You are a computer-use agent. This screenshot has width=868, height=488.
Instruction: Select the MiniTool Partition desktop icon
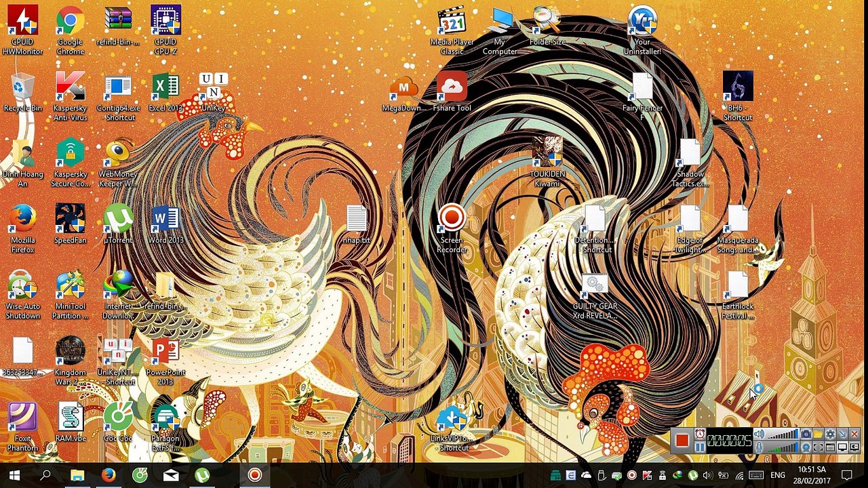71,296
